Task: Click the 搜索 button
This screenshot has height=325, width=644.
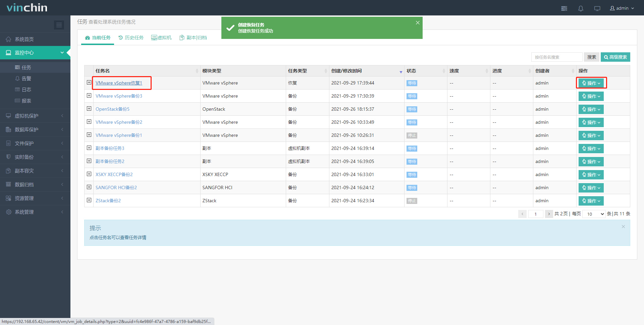Action: [x=592, y=57]
